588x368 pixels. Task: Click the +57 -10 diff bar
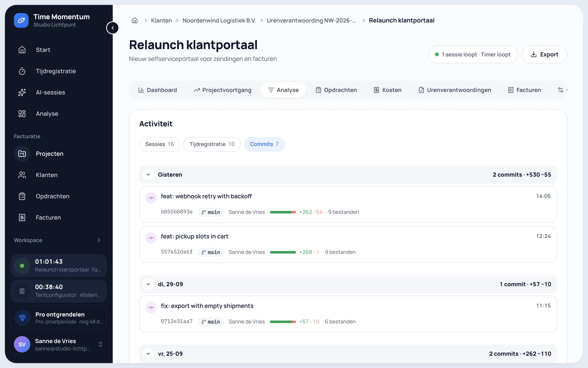click(283, 322)
